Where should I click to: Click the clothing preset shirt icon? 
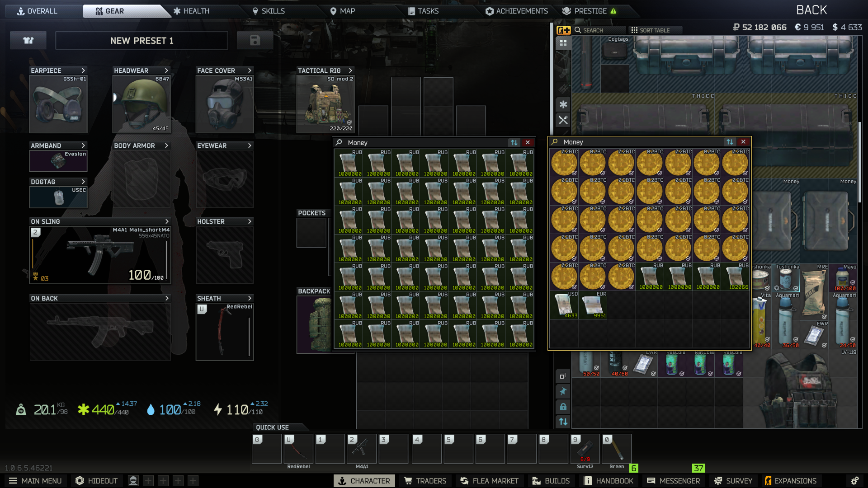point(28,41)
